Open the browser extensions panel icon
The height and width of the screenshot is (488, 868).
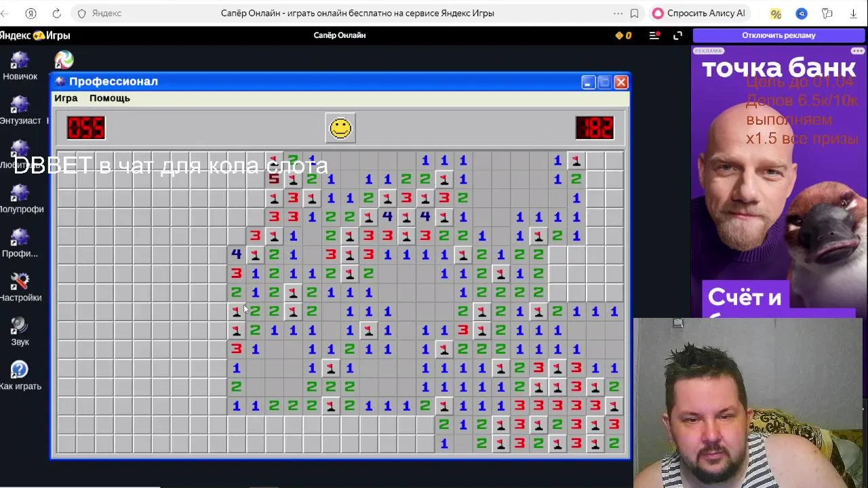click(827, 13)
